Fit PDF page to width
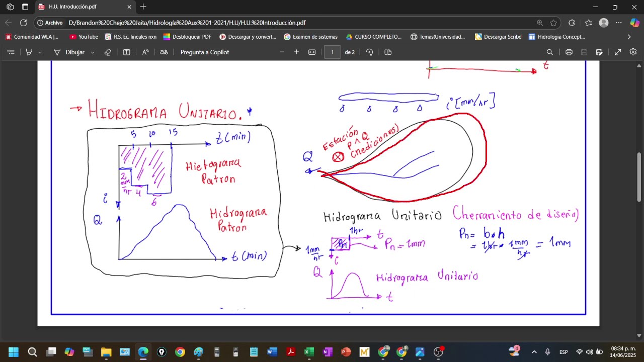The width and height of the screenshot is (644, 362). pos(312,52)
